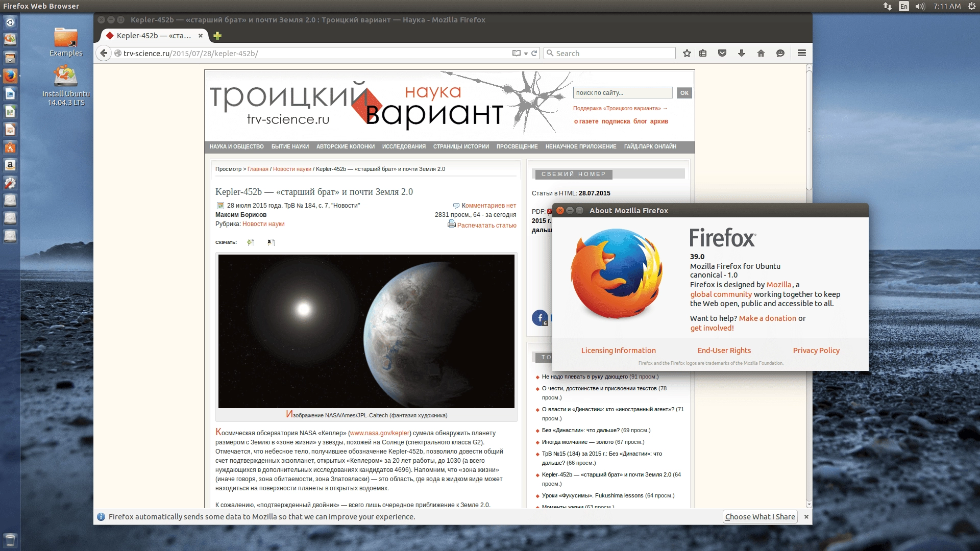Follow the Mozilla link in the About dialog

pos(779,285)
